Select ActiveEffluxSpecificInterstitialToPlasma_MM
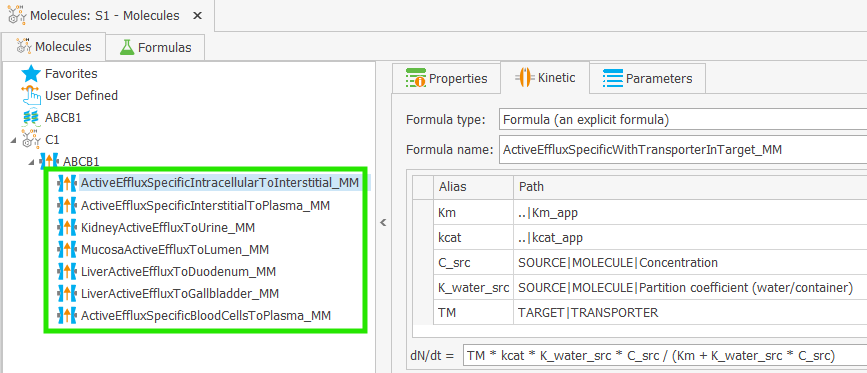The image size is (867, 373). [205, 206]
